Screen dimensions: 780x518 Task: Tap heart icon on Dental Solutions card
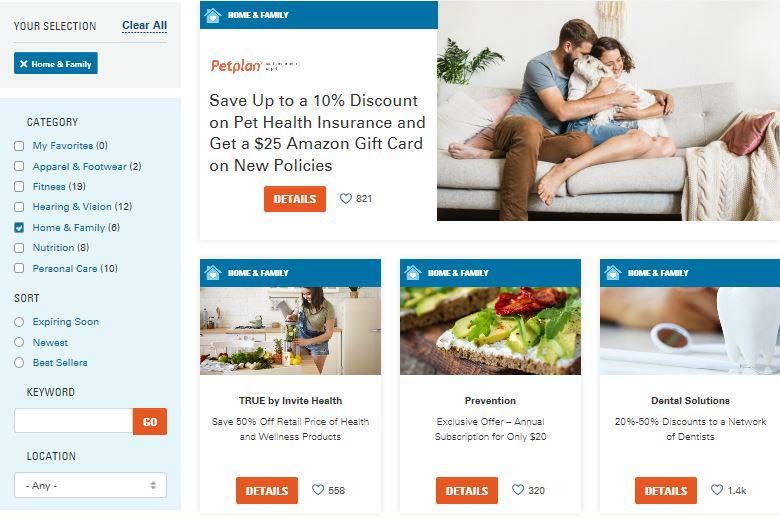point(717,490)
